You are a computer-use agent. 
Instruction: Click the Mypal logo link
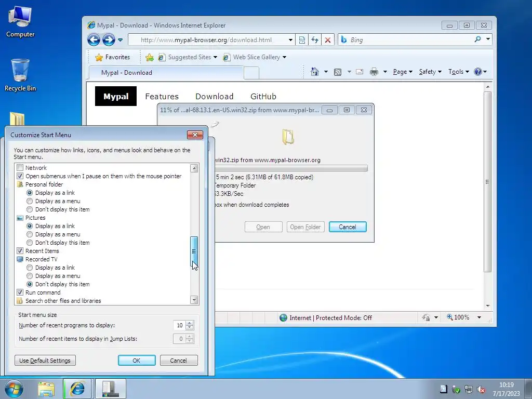(x=116, y=96)
